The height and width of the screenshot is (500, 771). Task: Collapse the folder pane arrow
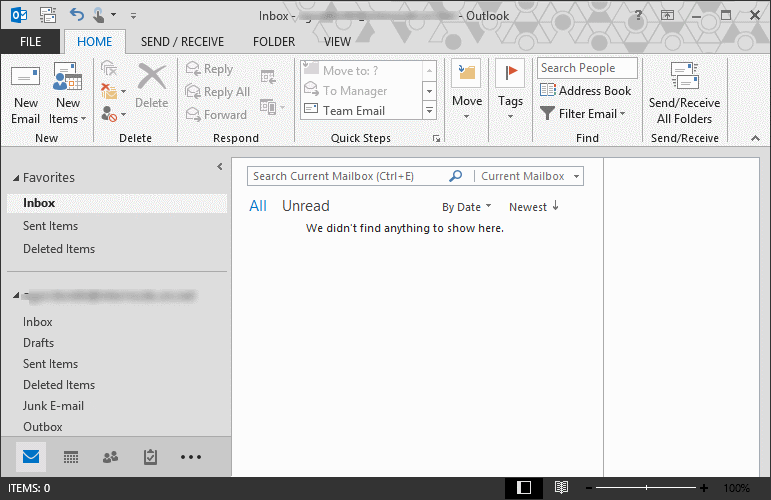[x=219, y=167]
